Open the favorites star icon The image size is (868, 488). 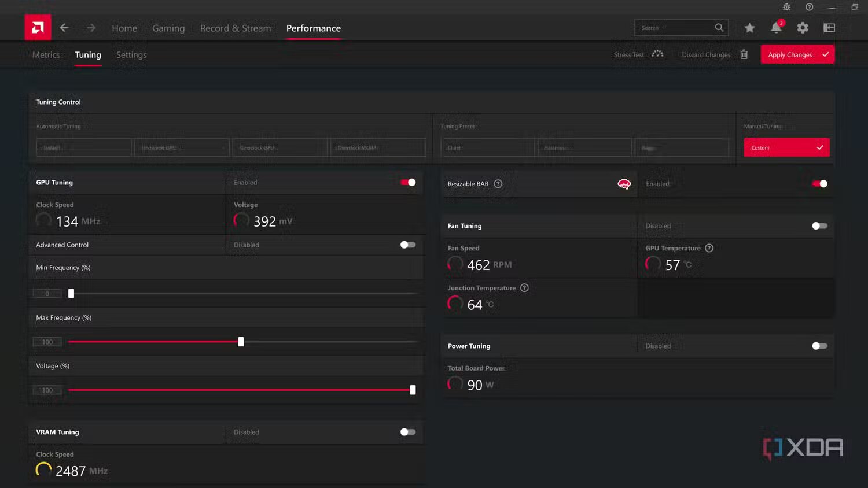pyautogui.click(x=749, y=28)
